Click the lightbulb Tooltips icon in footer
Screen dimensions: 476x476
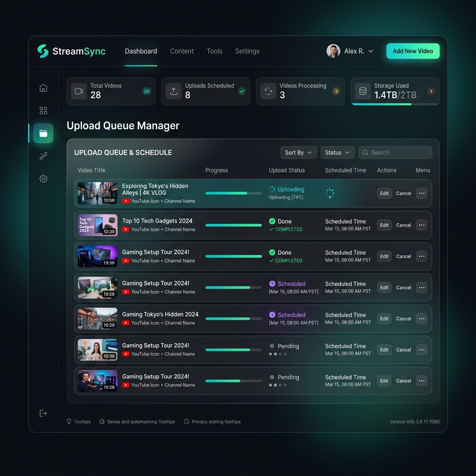pos(69,422)
